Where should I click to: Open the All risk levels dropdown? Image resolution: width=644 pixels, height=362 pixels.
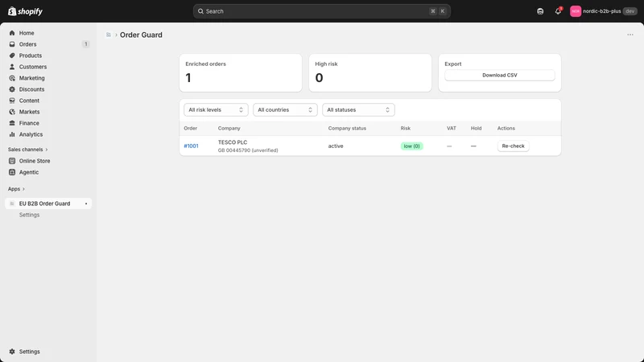click(x=216, y=109)
